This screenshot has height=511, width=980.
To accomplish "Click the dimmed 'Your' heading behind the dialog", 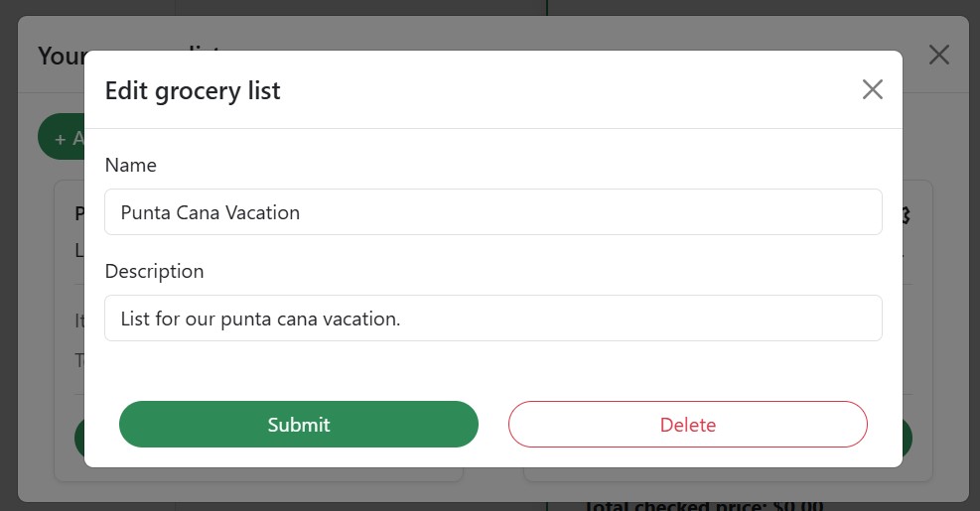I will [x=61, y=56].
